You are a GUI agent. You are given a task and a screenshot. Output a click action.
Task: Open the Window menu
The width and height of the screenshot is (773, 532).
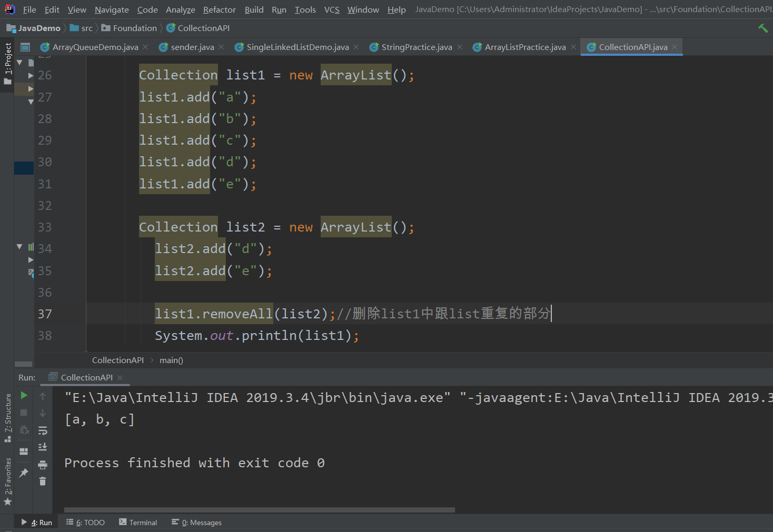point(363,9)
